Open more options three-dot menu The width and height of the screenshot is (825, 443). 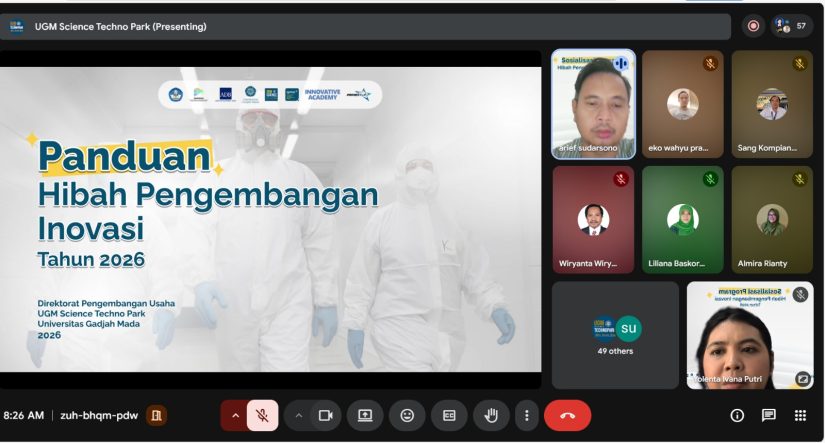(527, 415)
